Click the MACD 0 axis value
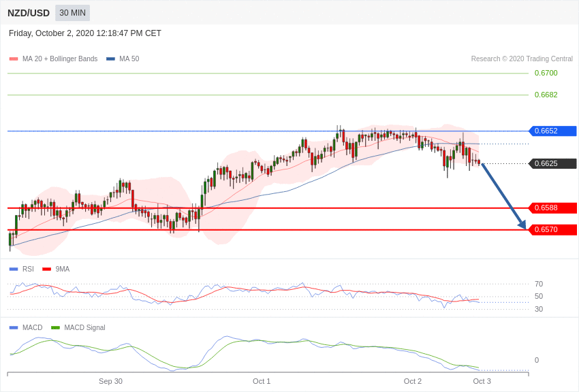The width and height of the screenshot is (579, 392). 537,360
